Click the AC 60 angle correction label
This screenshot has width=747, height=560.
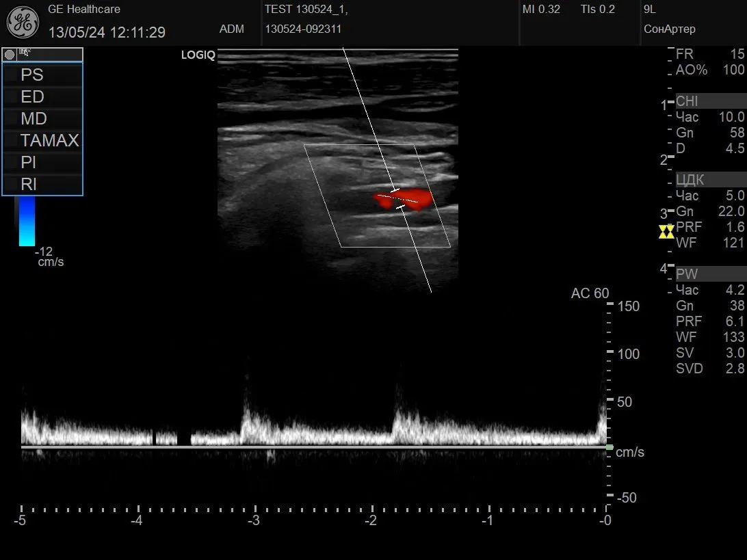point(590,293)
